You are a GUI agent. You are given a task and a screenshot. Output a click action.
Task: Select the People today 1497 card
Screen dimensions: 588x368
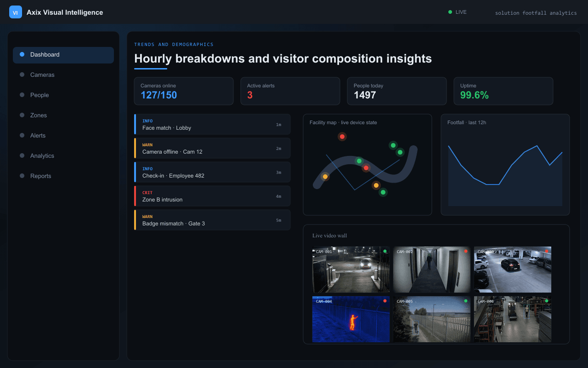pos(397,91)
